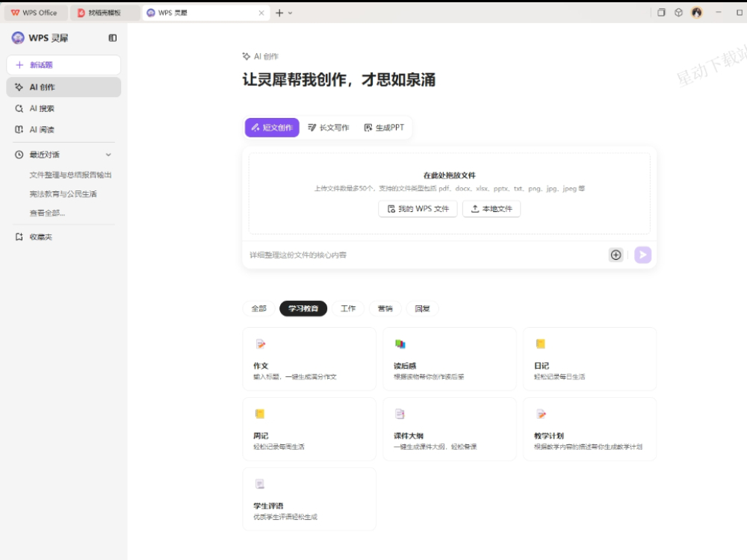Select the 生成PPT tab
Image resolution: width=747 pixels, height=560 pixels.
tap(384, 128)
